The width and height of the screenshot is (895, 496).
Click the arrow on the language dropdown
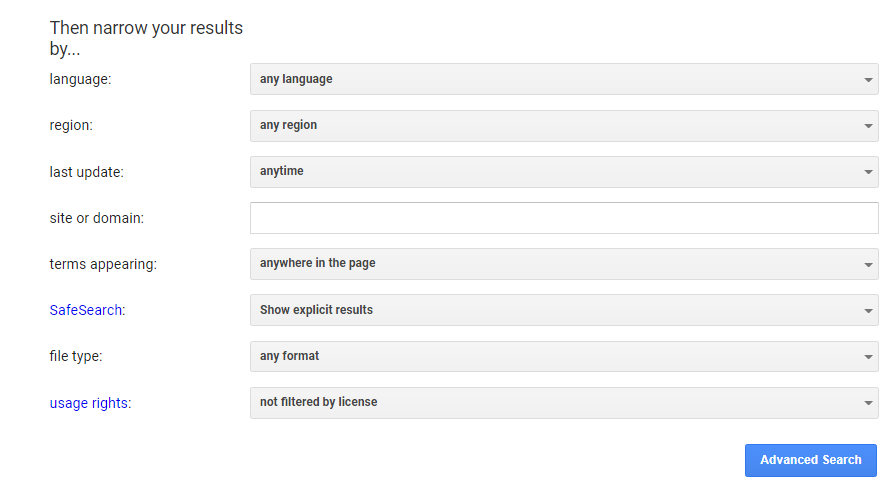[867, 80]
